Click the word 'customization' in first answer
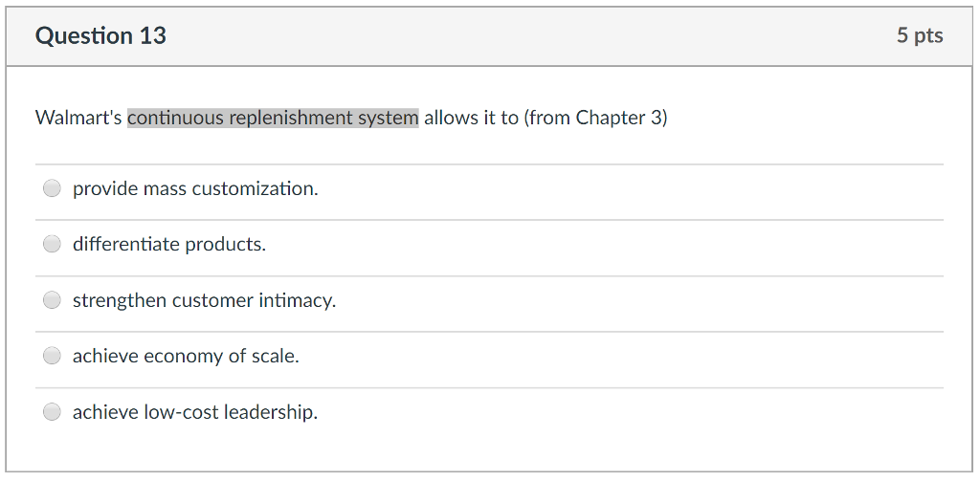The image size is (980, 480). click(x=254, y=188)
